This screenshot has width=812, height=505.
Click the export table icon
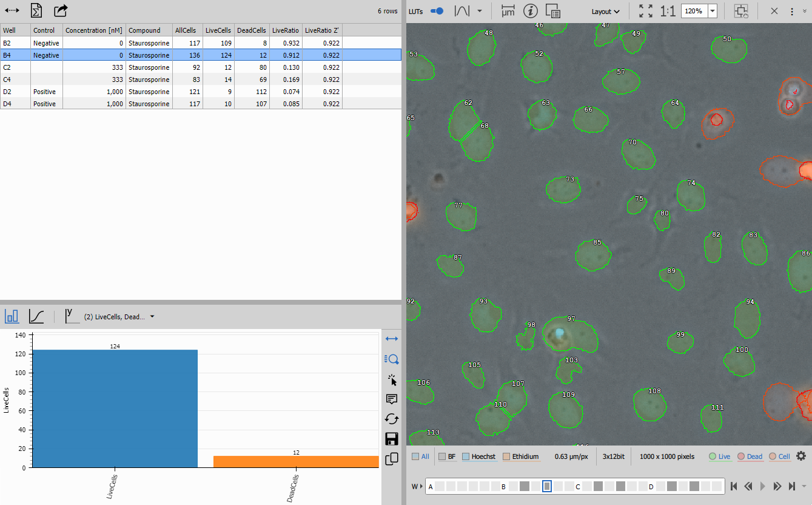tap(61, 11)
